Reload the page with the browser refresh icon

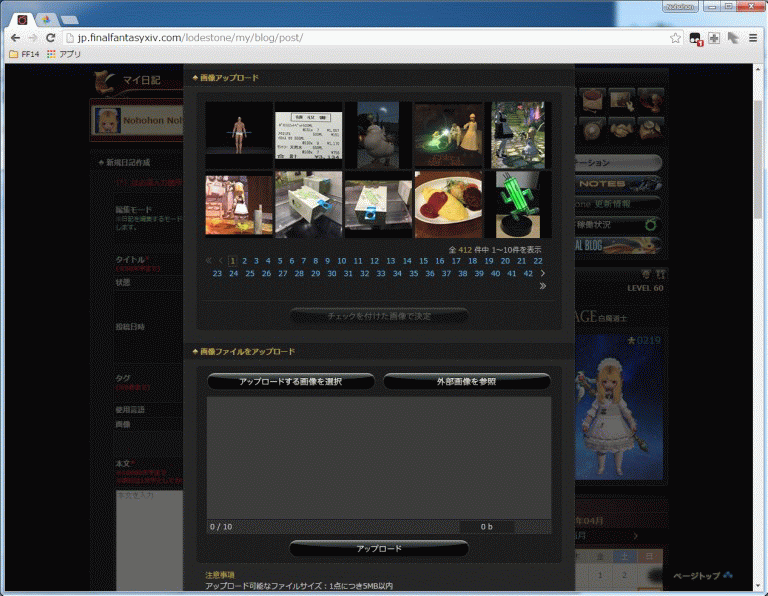coord(50,38)
